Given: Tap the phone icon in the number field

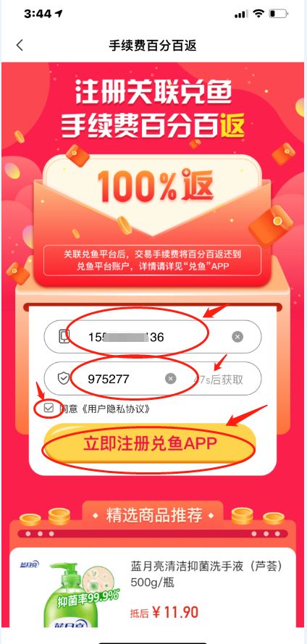Looking at the screenshot, I should [64, 337].
